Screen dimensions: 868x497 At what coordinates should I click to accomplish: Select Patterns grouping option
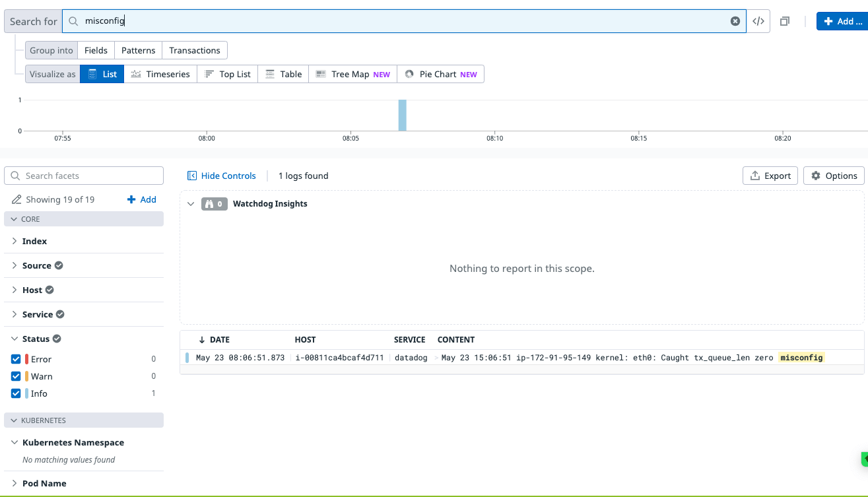(x=138, y=50)
